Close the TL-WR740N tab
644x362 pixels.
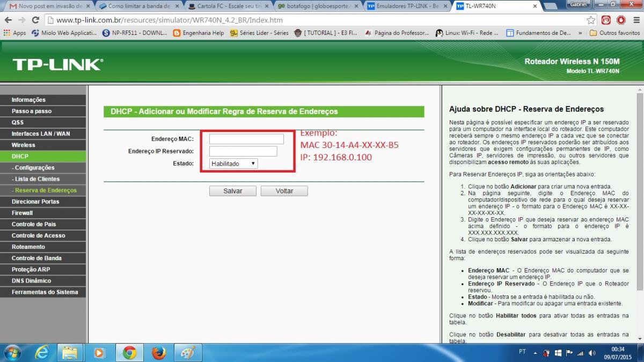click(535, 6)
